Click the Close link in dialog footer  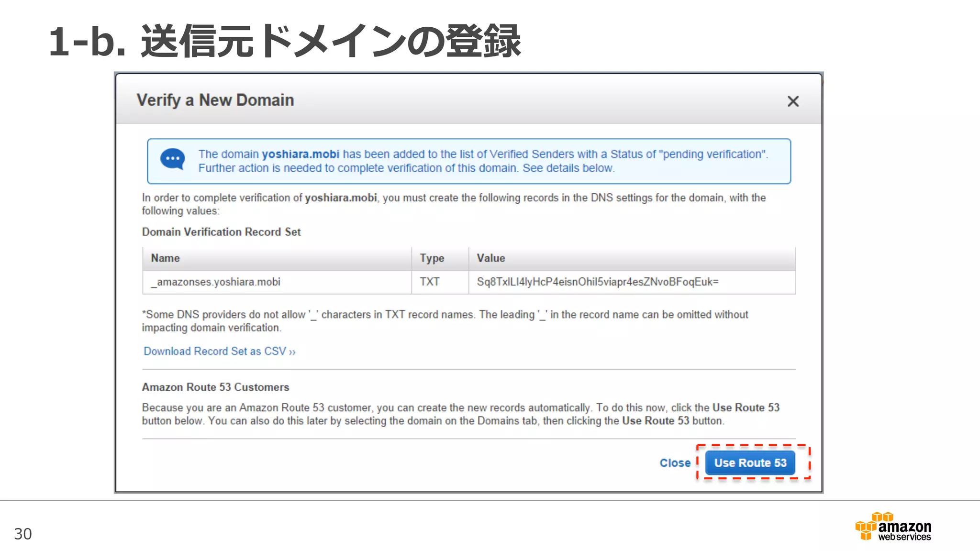point(675,463)
